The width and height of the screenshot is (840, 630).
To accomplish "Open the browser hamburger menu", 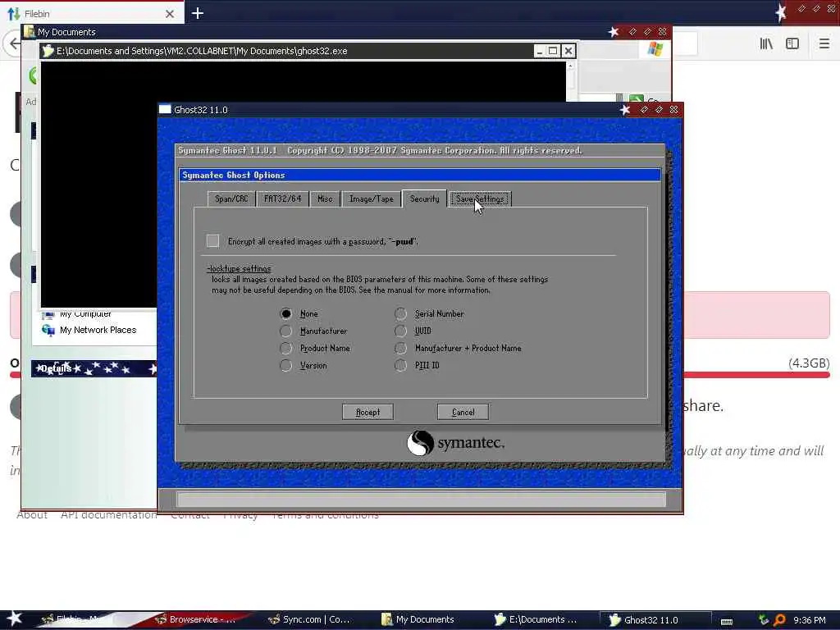I will pyautogui.click(x=824, y=44).
